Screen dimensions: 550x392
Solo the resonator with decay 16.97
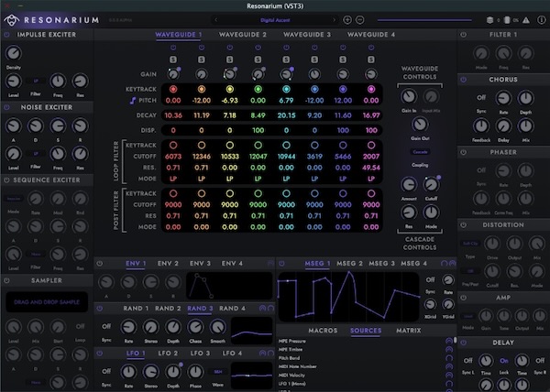pos(371,60)
